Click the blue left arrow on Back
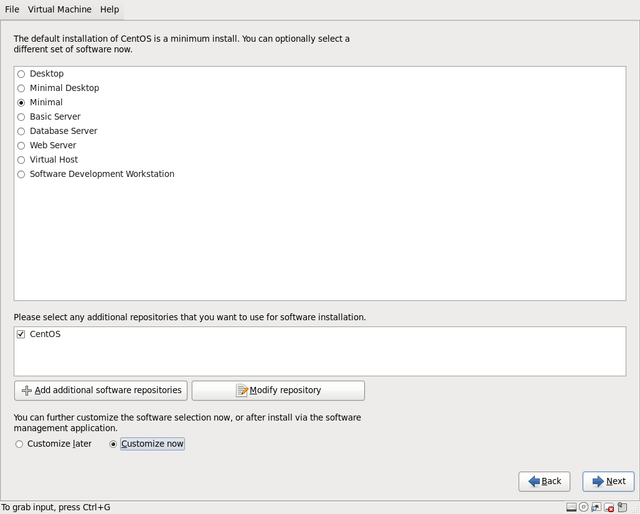 pyautogui.click(x=534, y=482)
